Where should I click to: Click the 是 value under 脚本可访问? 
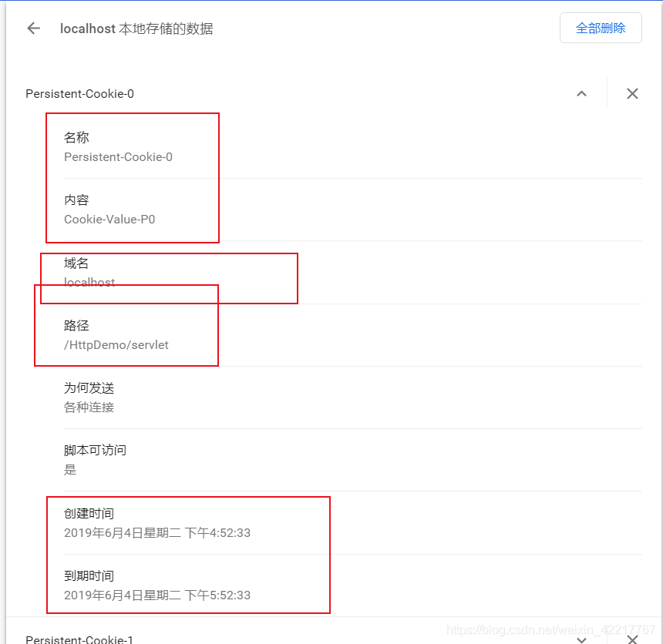coord(70,469)
